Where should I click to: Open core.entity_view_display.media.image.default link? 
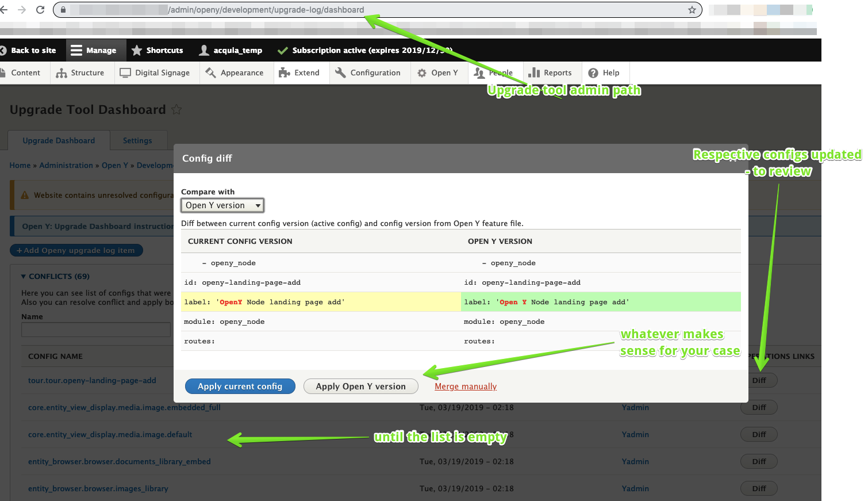click(x=110, y=434)
